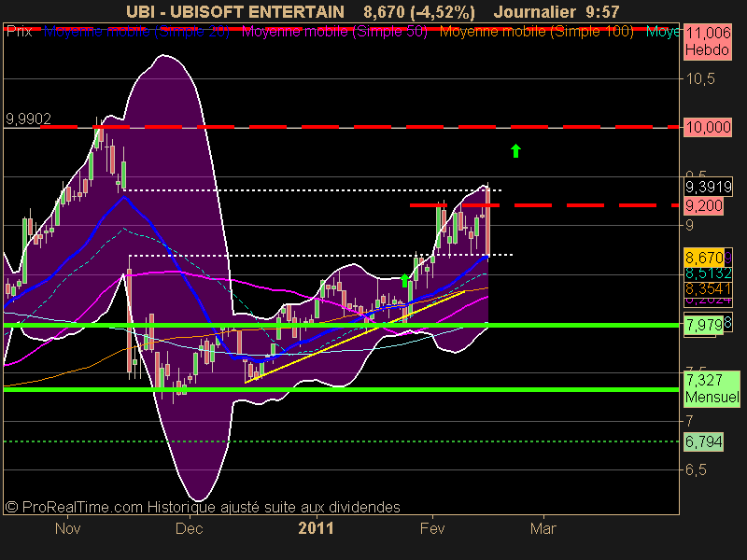Select the green up arrow below the 10,000 line
Image resolution: width=747 pixels, height=560 pixels.
coord(515,150)
